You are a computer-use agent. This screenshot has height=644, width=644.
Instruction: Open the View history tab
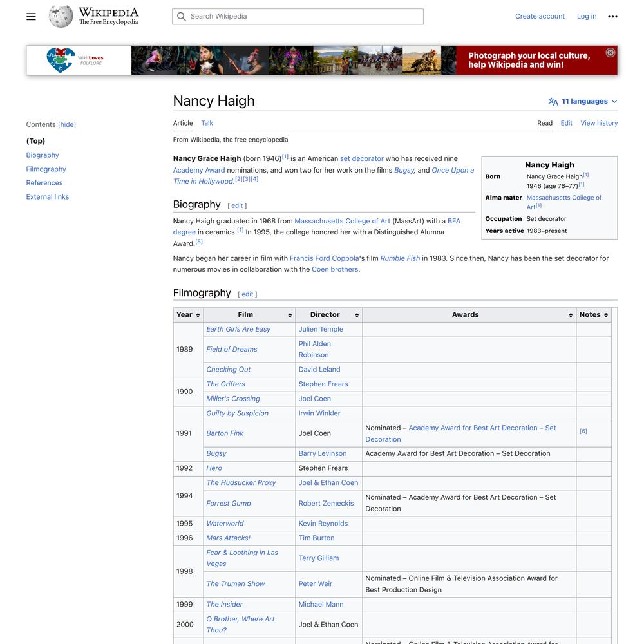pyautogui.click(x=599, y=123)
